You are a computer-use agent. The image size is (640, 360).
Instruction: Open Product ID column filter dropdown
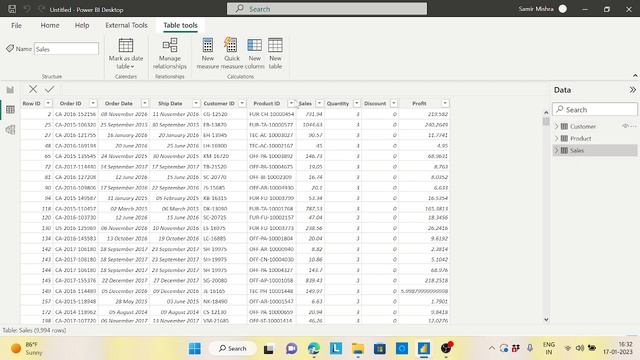(x=291, y=103)
